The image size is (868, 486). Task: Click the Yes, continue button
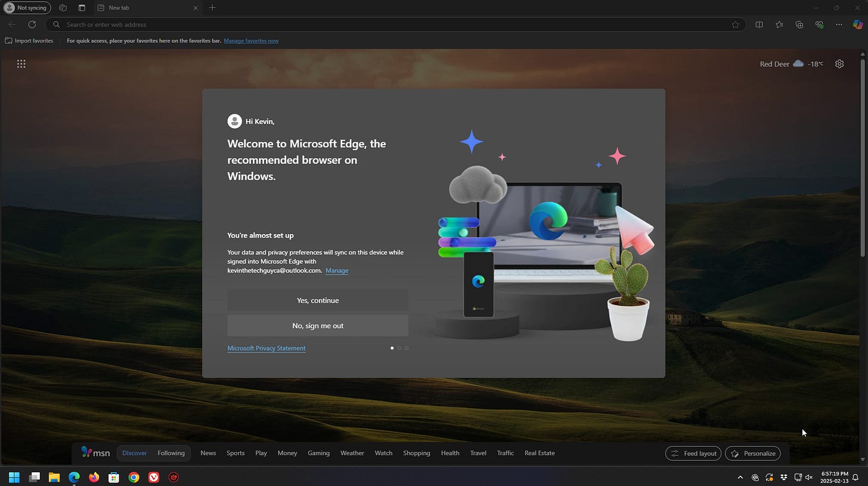click(x=318, y=300)
